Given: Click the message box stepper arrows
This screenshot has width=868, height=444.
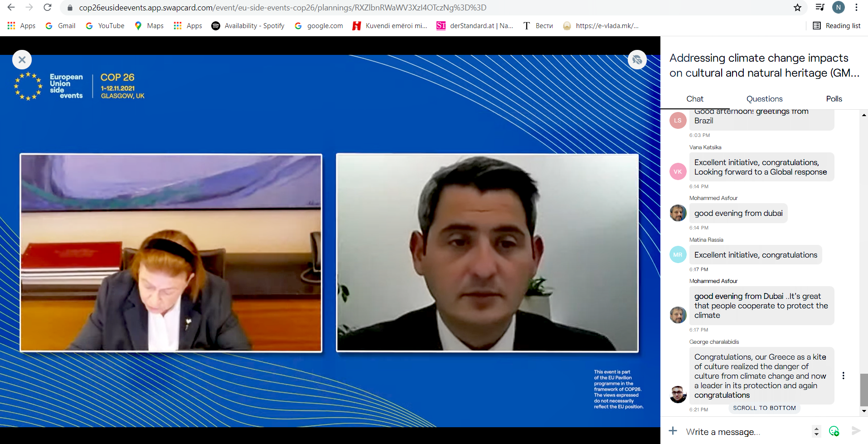Looking at the screenshot, I should pyautogui.click(x=816, y=431).
